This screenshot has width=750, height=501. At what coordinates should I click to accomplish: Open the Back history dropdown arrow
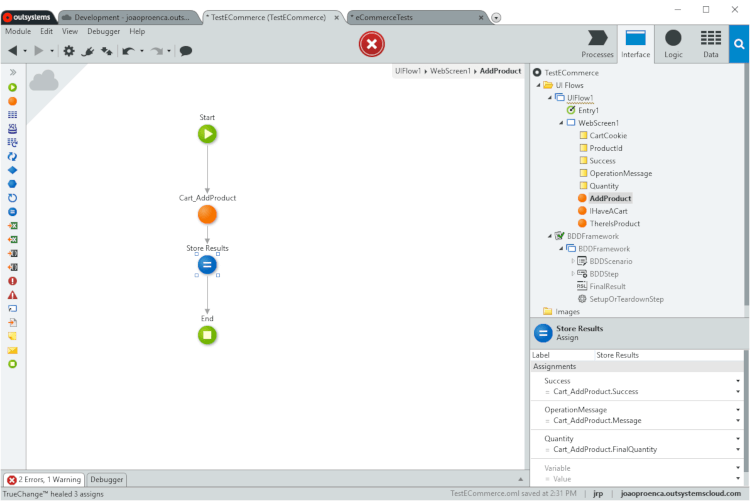coord(25,51)
